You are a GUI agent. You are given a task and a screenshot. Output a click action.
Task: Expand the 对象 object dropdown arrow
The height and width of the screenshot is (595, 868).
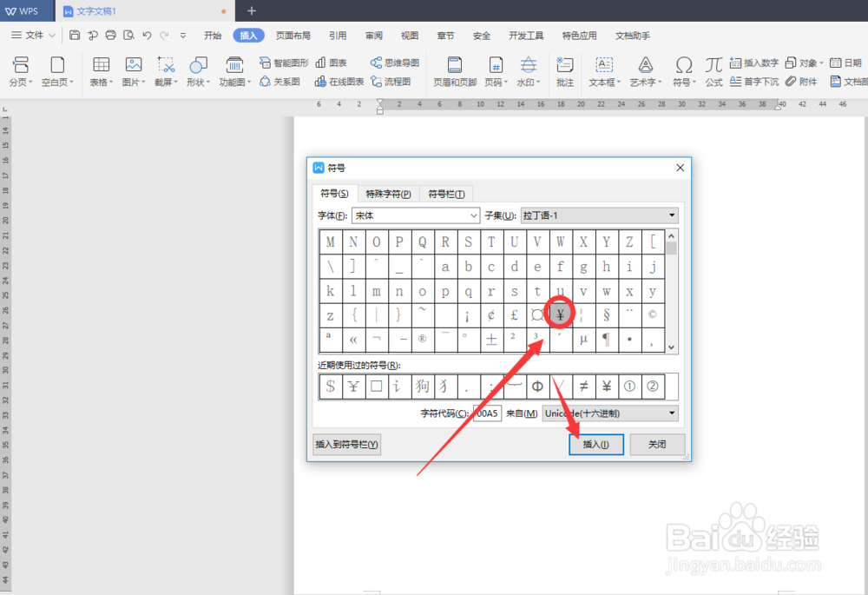(821, 63)
